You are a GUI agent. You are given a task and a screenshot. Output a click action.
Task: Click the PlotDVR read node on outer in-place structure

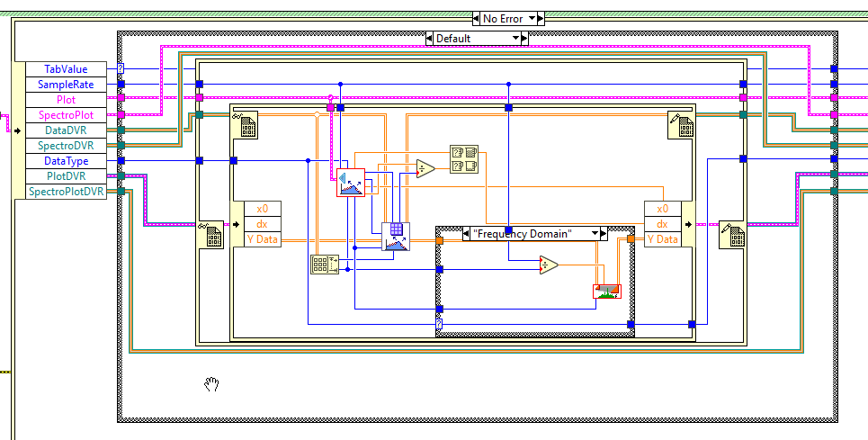[x=211, y=233]
